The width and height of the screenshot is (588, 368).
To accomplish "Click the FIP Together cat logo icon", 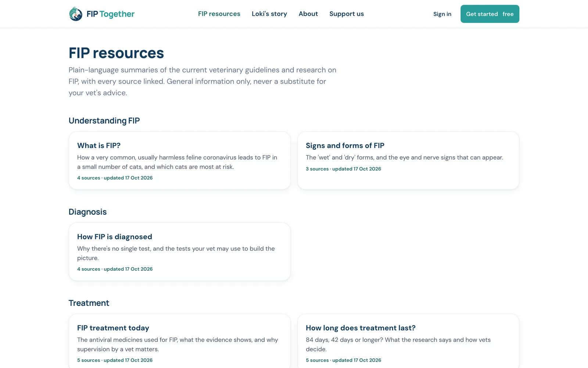I will click(76, 14).
